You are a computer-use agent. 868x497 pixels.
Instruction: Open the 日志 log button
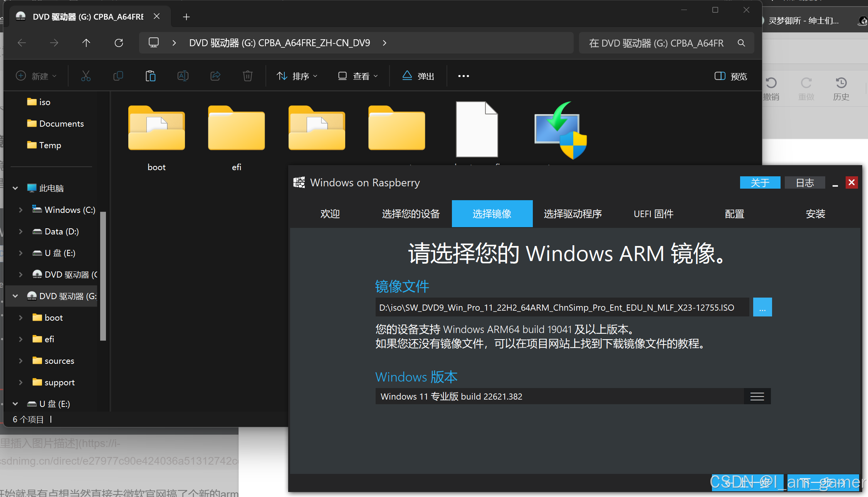[x=805, y=182]
